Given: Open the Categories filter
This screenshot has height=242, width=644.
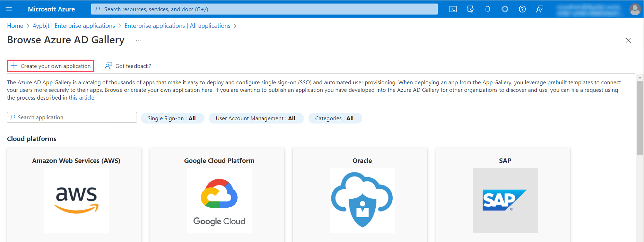Looking at the screenshot, I should pyautogui.click(x=335, y=118).
